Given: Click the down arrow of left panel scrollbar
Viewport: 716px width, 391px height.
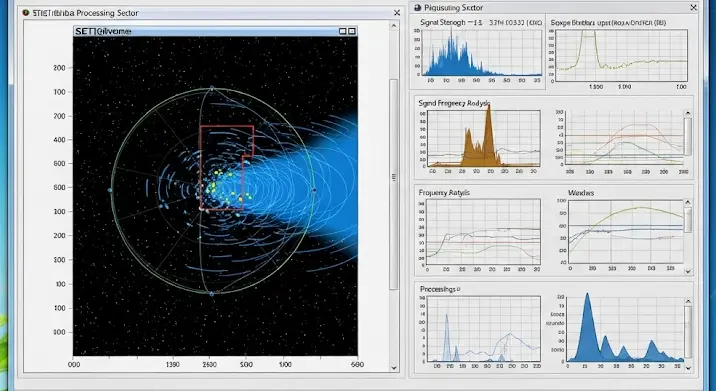Looking at the screenshot, I should coord(394,368).
